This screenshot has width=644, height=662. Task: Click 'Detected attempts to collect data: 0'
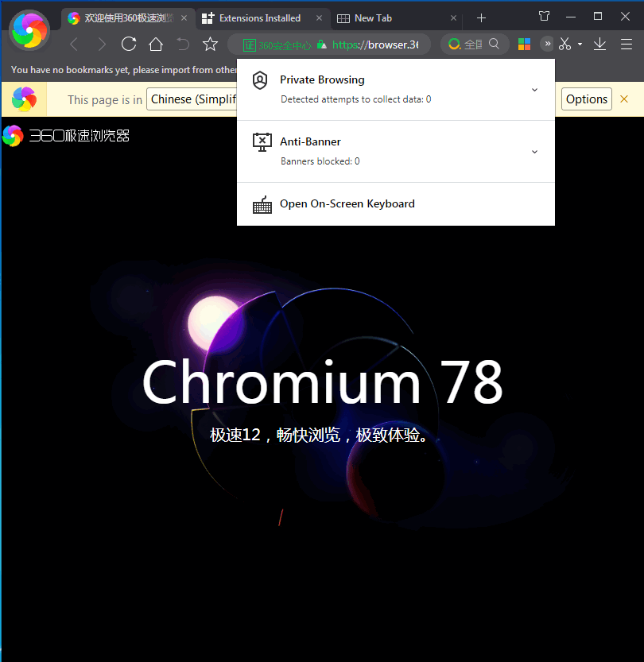(x=355, y=99)
